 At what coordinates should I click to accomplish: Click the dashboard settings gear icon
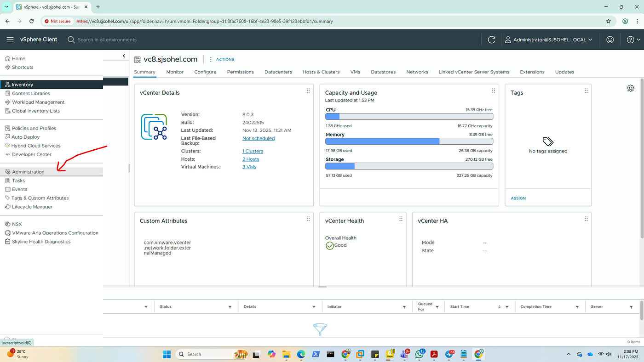630,88
